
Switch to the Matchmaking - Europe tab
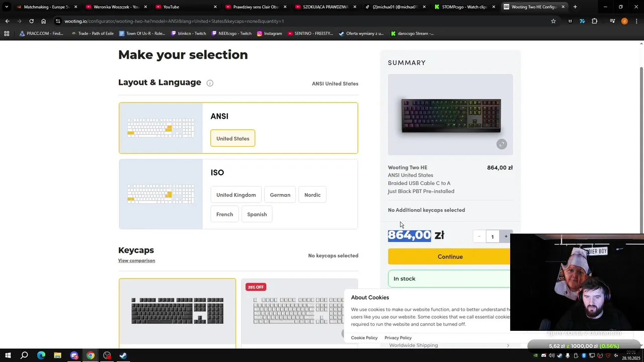[x=47, y=7]
